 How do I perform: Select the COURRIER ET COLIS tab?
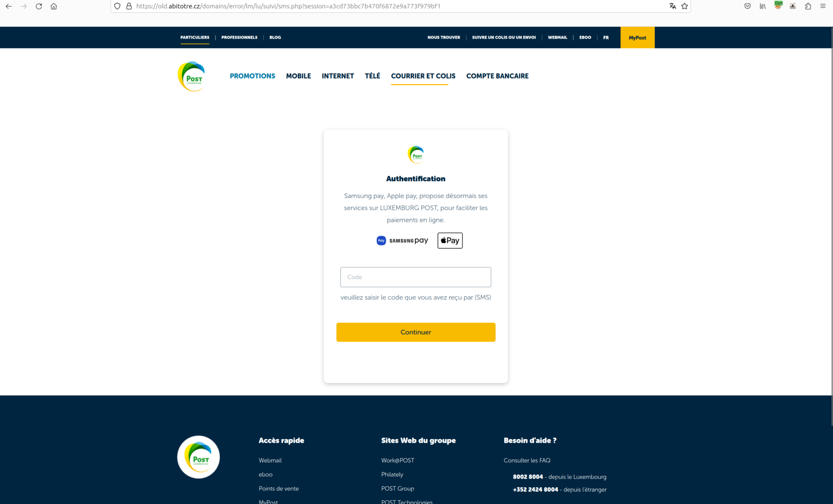[423, 76]
